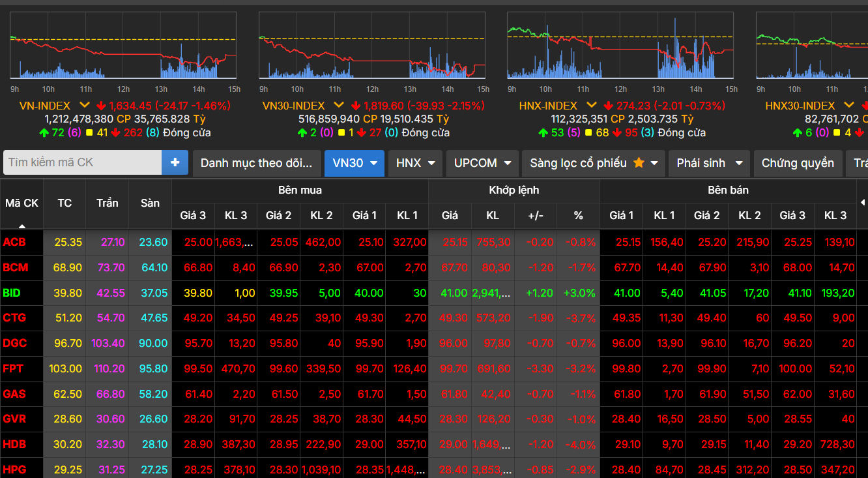
Task: Click the TC column header
Action: (x=65, y=203)
